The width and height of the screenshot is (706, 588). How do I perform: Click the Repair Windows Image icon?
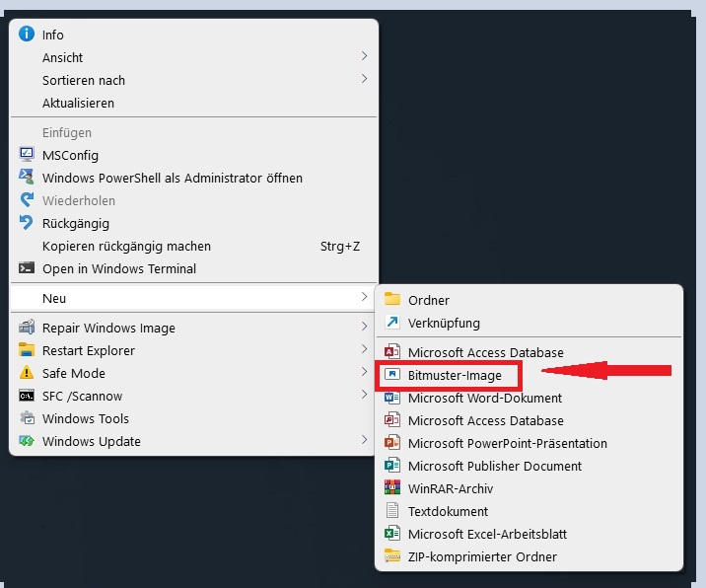(27, 327)
